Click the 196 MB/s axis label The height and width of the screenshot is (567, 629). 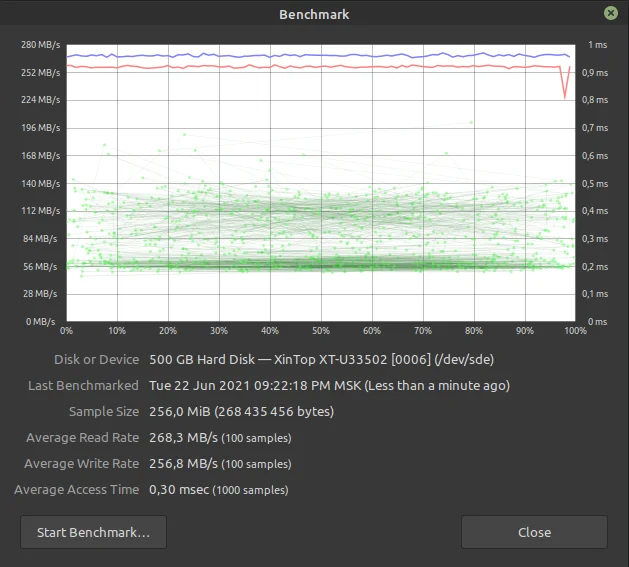[41, 128]
